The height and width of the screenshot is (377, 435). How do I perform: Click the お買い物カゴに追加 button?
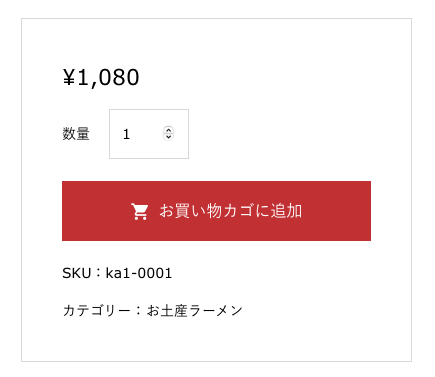216,211
